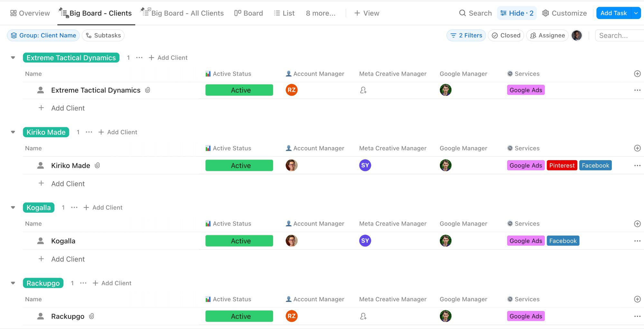This screenshot has height=329, width=644.
Task: Click Add Client under Rackupgo
Action: point(112,283)
